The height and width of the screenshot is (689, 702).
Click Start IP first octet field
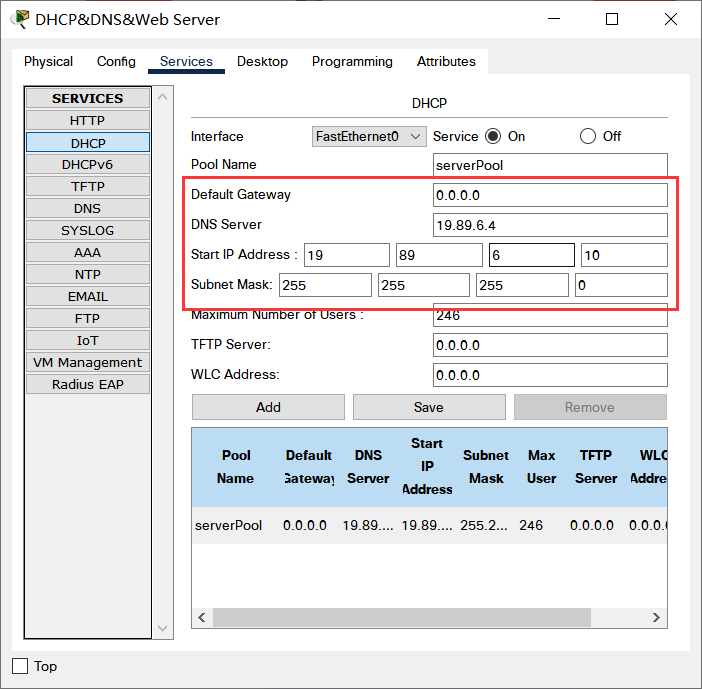tap(347, 255)
